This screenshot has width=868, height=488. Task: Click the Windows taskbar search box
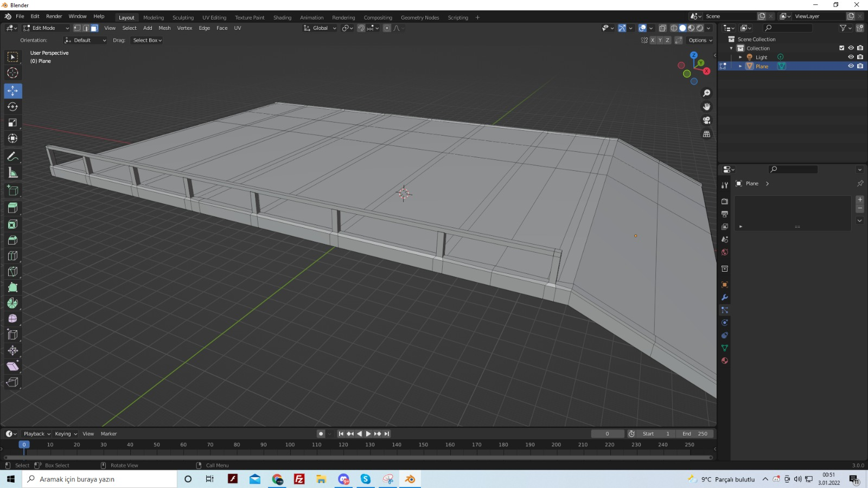click(99, 479)
